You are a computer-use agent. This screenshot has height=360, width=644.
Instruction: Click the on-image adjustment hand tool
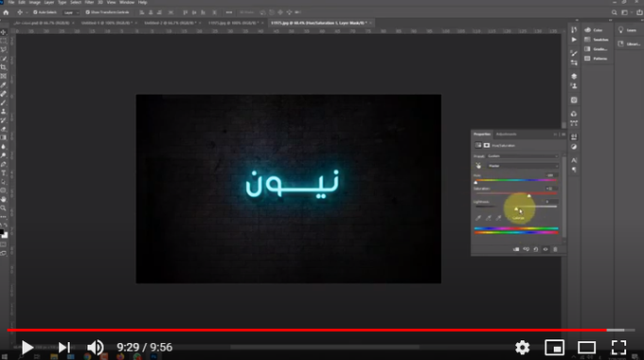[478, 166]
